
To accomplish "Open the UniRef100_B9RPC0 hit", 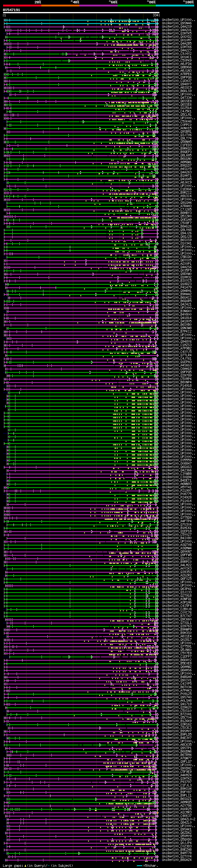I will [x=177, y=562].
